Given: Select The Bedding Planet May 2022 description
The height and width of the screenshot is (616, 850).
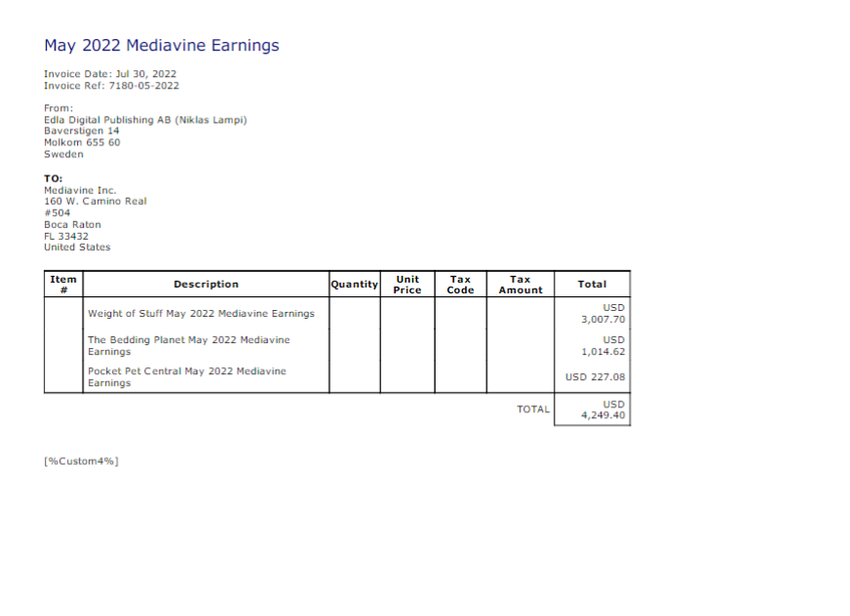Looking at the screenshot, I should point(189,346).
